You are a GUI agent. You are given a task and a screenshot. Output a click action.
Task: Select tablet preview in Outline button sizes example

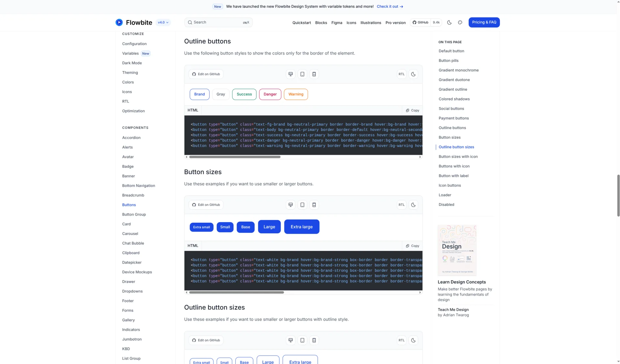pyautogui.click(x=302, y=340)
